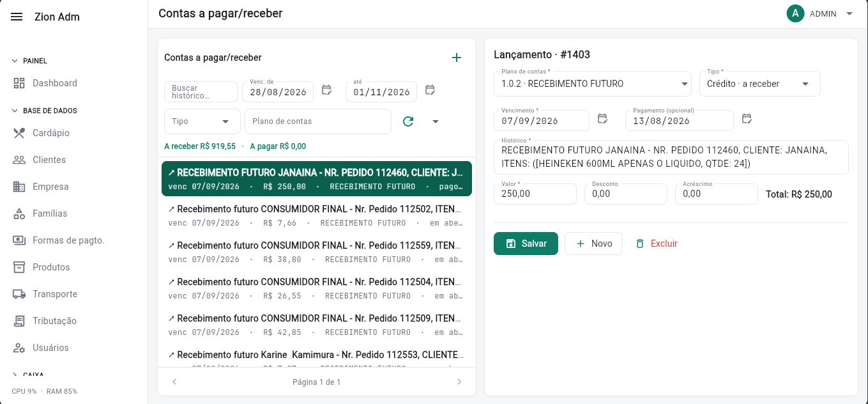Select entry for Pedido 112504
868x404 pixels.
pos(317,288)
